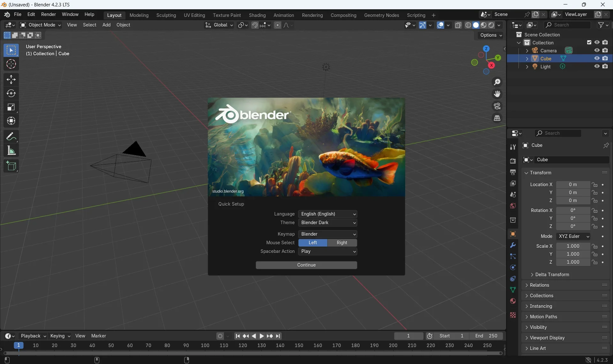Open the viewport Options button
613x364 pixels.
tap(491, 35)
